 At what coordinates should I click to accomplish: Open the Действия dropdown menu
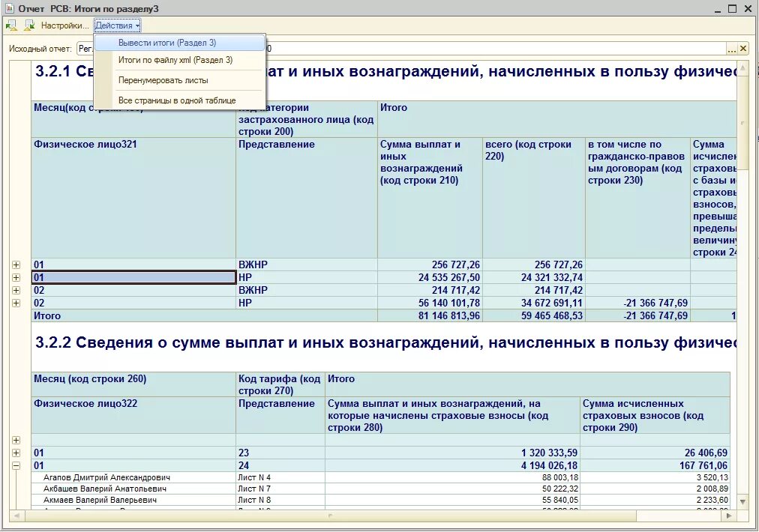117,25
